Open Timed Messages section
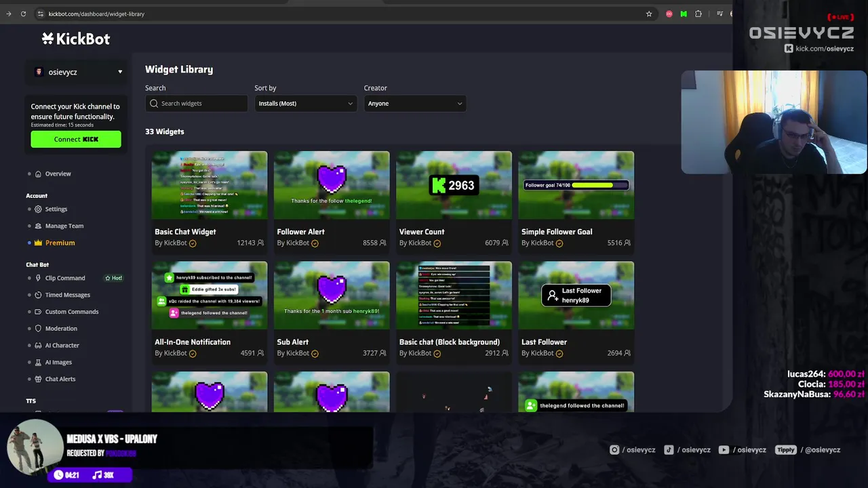868x488 pixels. click(x=67, y=295)
